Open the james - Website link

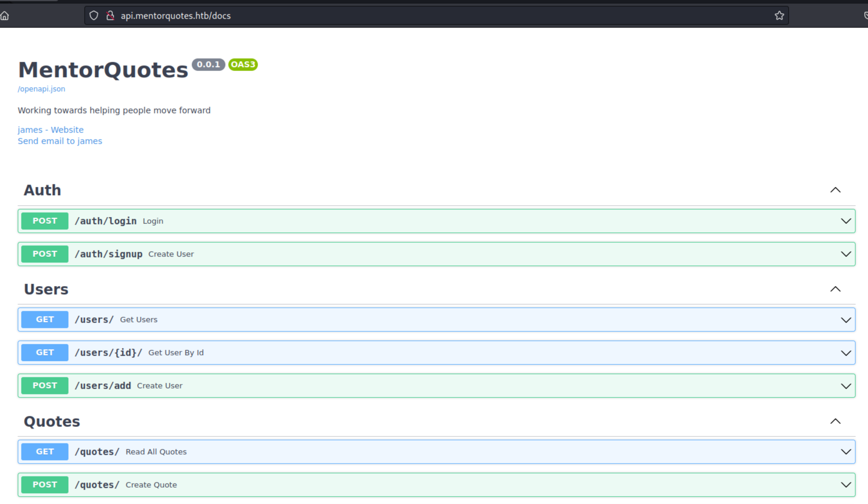(x=51, y=130)
